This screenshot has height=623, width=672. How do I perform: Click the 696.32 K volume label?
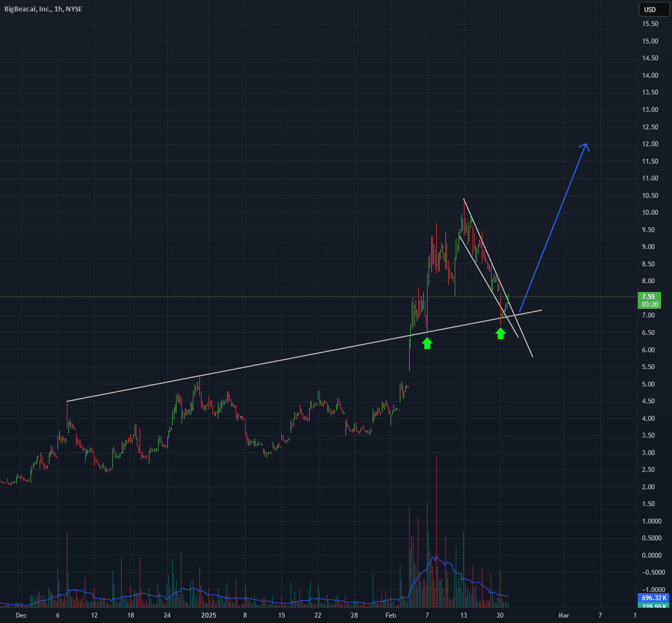pyautogui.click(x=654, y=598)
